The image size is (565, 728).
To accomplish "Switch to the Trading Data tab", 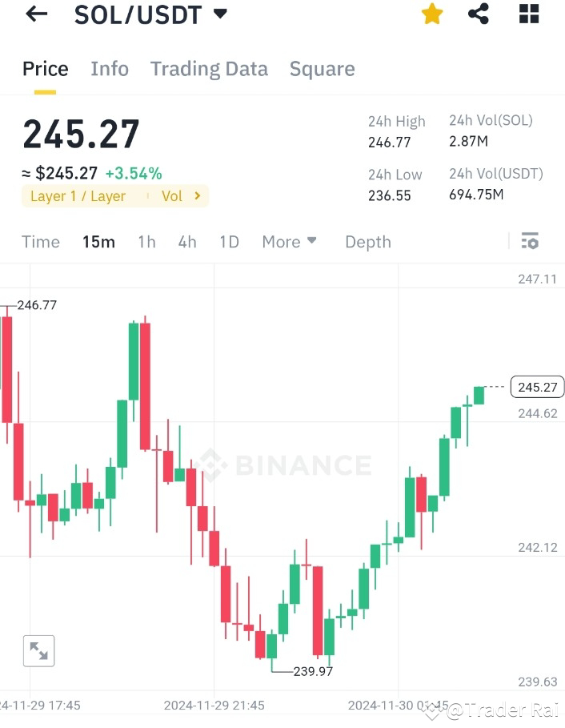I will 209,69.
